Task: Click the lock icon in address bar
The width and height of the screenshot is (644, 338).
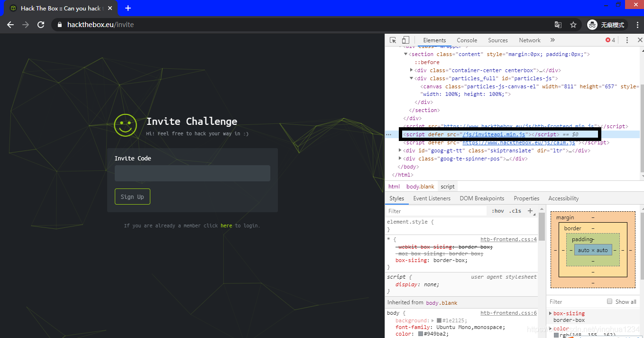Action: pos(59,25)
